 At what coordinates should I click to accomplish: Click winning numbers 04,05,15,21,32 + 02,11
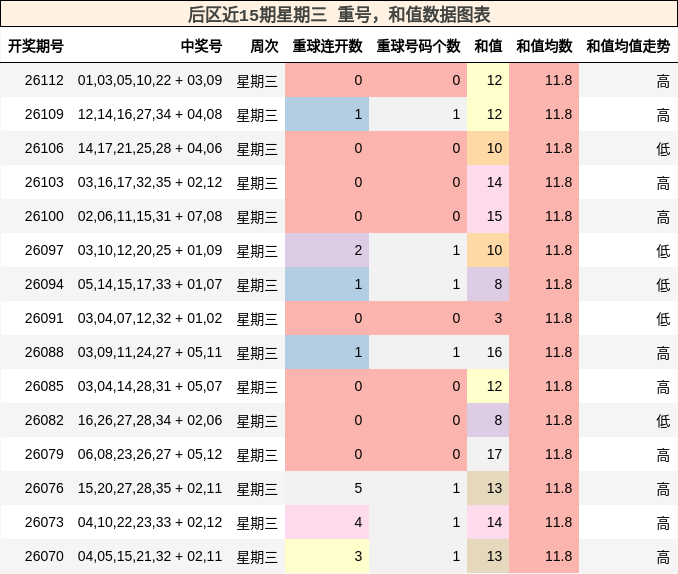[150, 556]
